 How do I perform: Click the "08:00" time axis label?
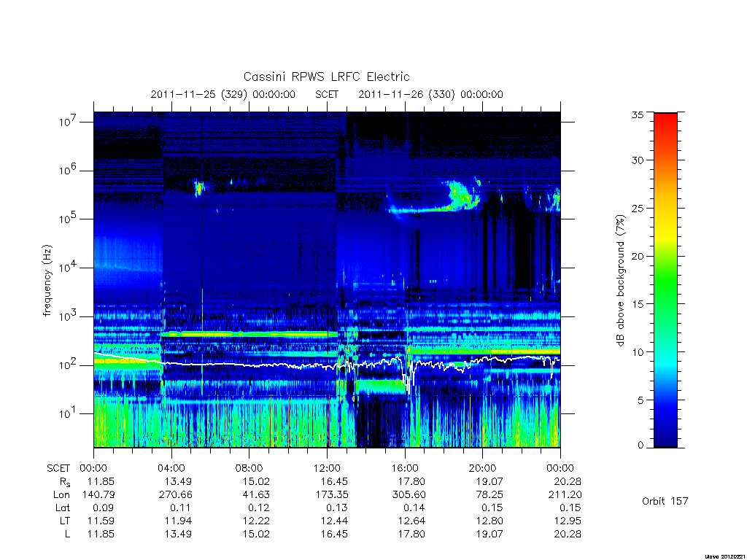click(x=249, y=468)
